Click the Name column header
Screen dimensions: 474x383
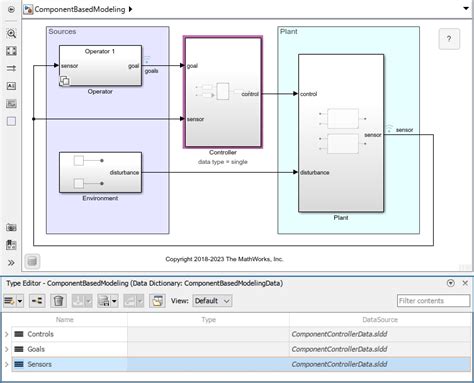pyautogui.click(x=65, y=320)
